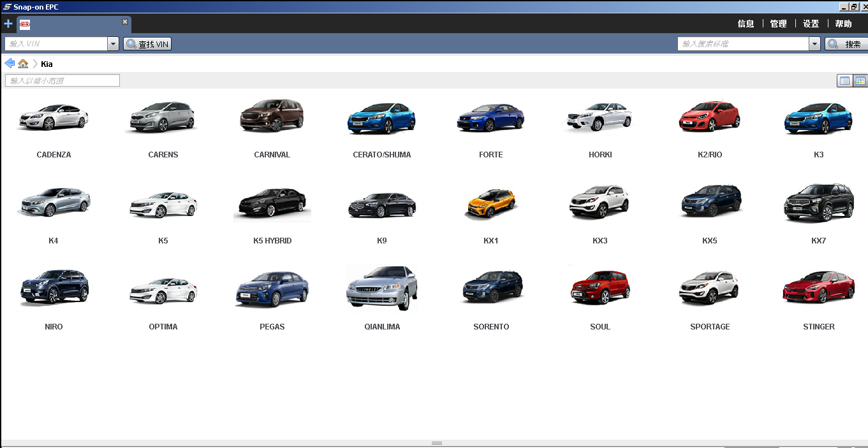Select the K3 car thumbnail
868x448 pixels.
point(818,119)
